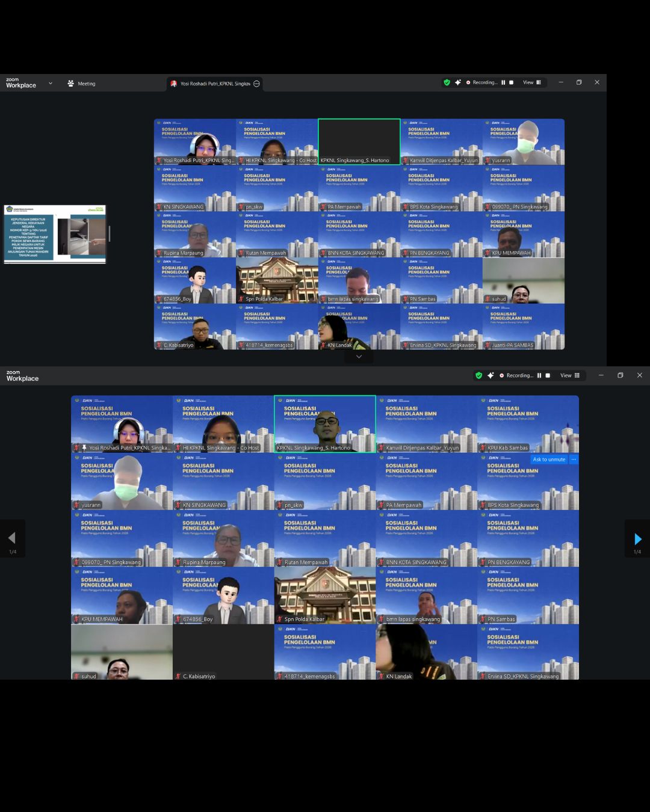Screen dimensions: 650x812
Task: Open AI Companion sparkle icon in upper Zoom window
Action: point(458,82)
